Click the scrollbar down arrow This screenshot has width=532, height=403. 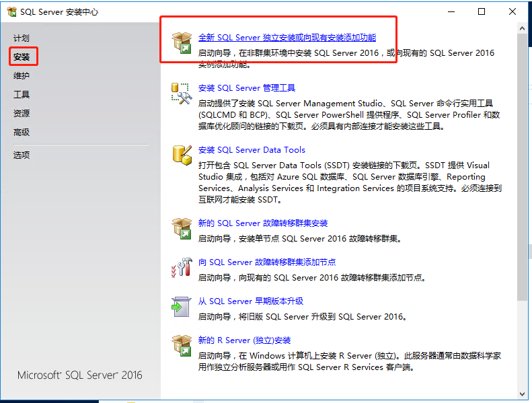[x=522, y=394]
